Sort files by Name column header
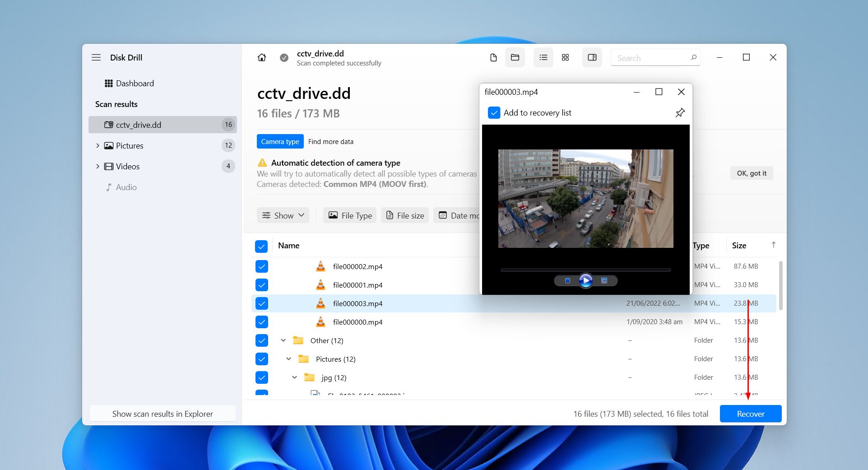The image size is (868, 470). [x=288, y=245]
